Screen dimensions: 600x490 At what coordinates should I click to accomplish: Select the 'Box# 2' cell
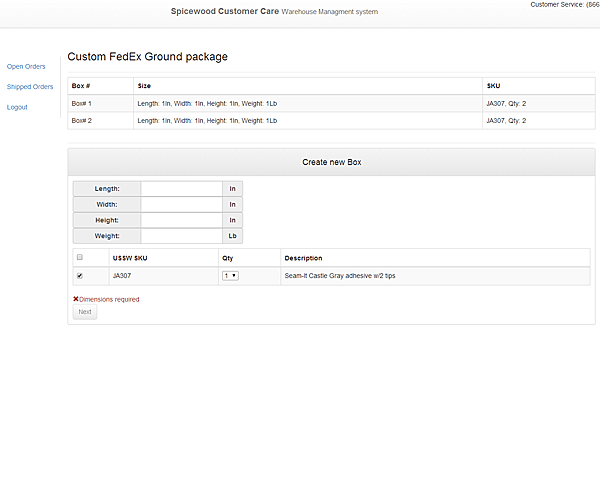coord(101,121)
